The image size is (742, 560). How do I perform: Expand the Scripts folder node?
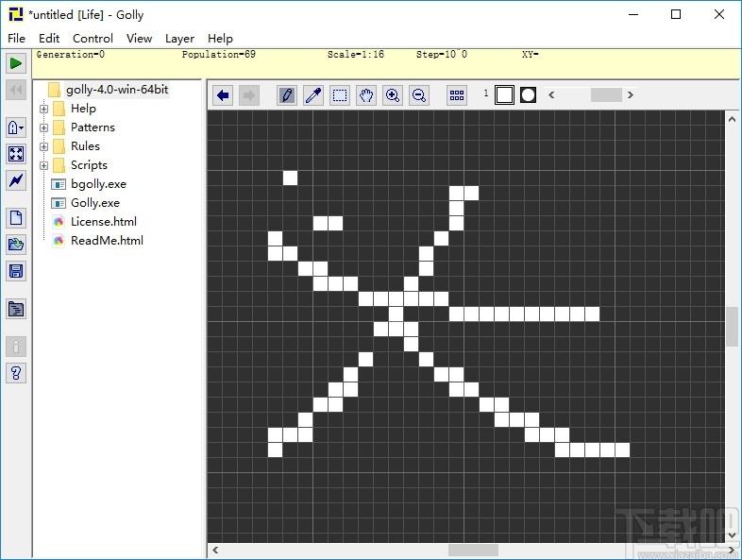tap(44, 165)
